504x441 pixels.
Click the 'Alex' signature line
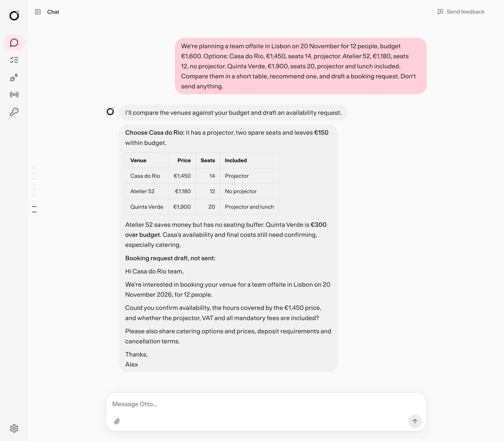(132, 364)
